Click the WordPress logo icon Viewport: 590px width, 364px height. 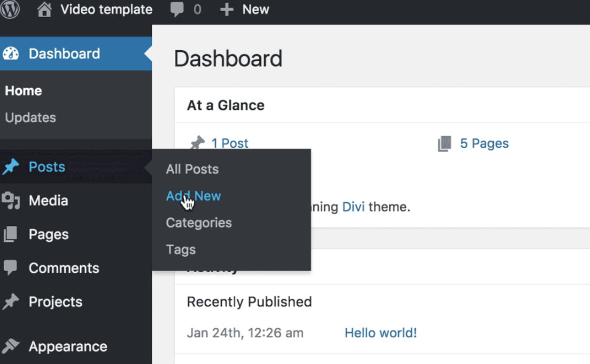(10, 9)
